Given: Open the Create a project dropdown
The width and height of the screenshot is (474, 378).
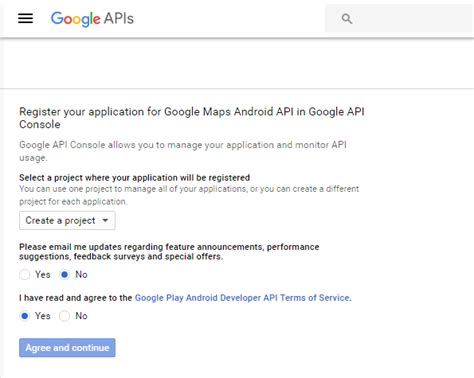Looking at the screenshot, I should tap(67, 220).
